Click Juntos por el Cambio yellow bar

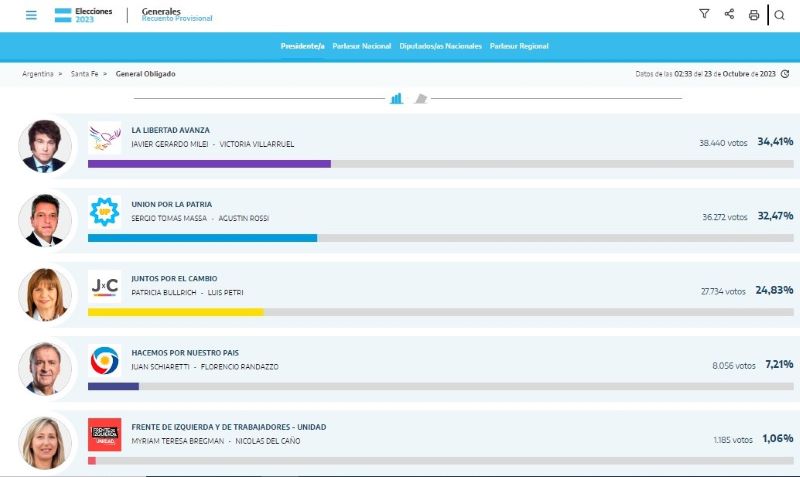(175, 312)
